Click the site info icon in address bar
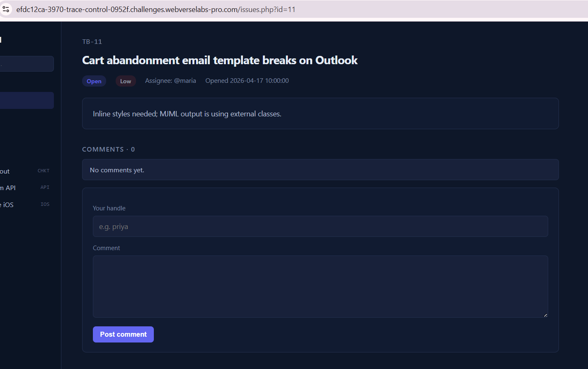This screenshot has height=369, width=588. point(6,9)
